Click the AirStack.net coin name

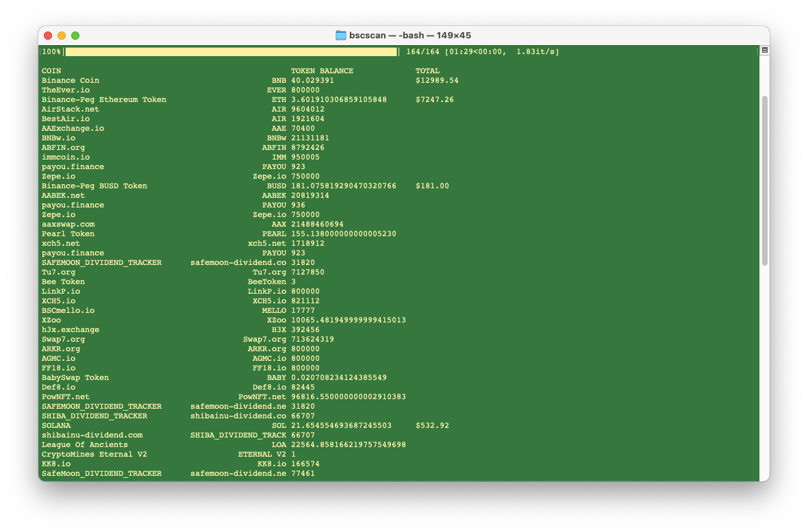point(71,110)
